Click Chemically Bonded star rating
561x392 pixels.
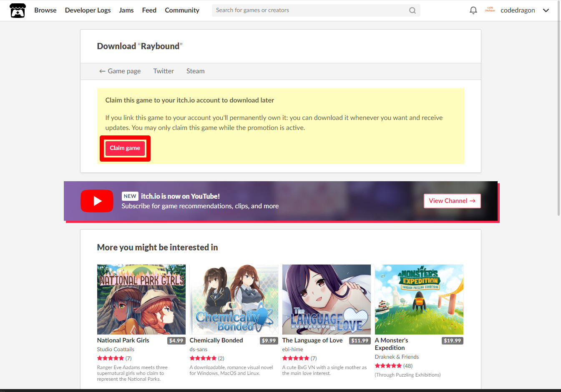coord(203,358)
